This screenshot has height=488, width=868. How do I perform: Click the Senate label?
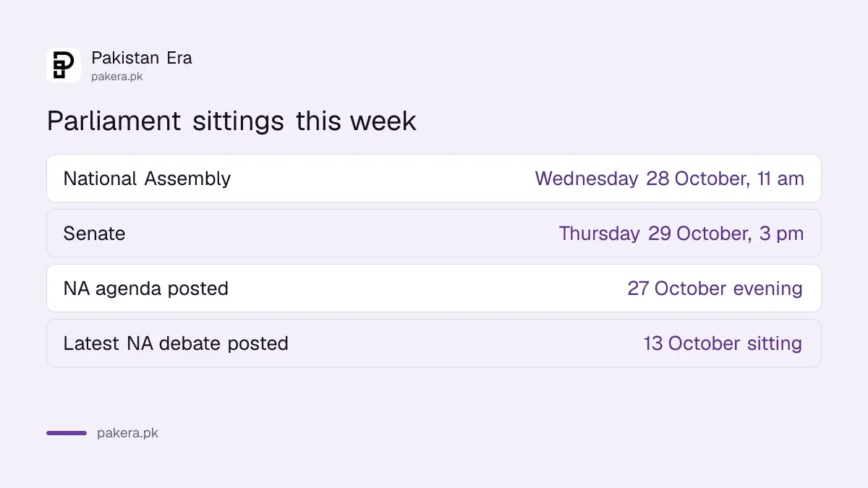[94, 234]
